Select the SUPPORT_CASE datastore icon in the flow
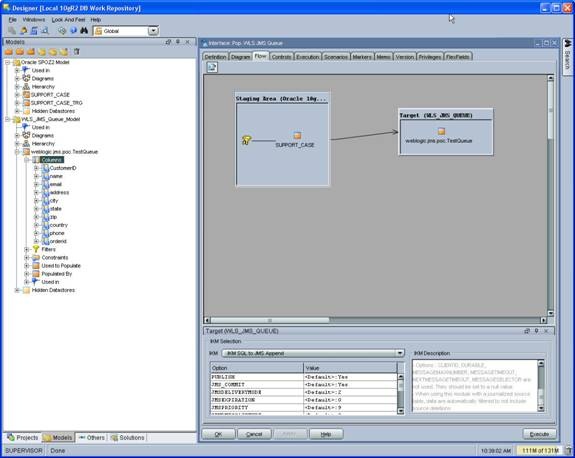Screen dimensions: 575x458 pyautogui.click(x=297, y=136)
